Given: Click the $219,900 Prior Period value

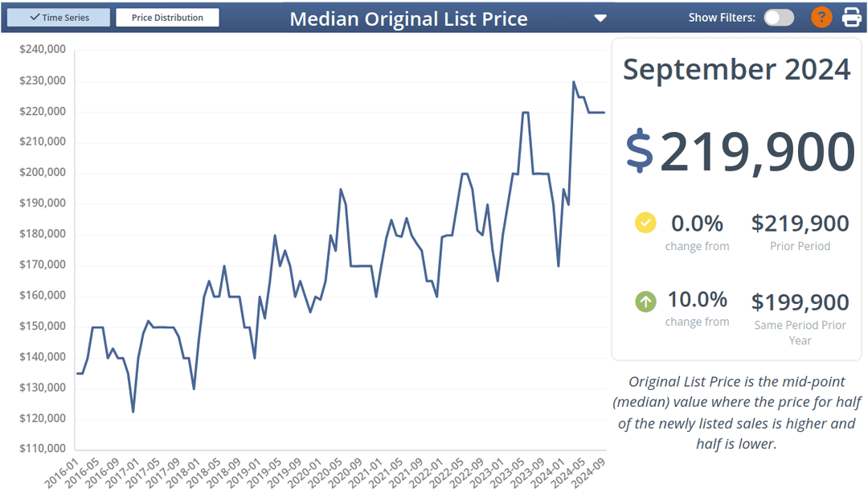Looking at the screenshot, I should 800,224.
